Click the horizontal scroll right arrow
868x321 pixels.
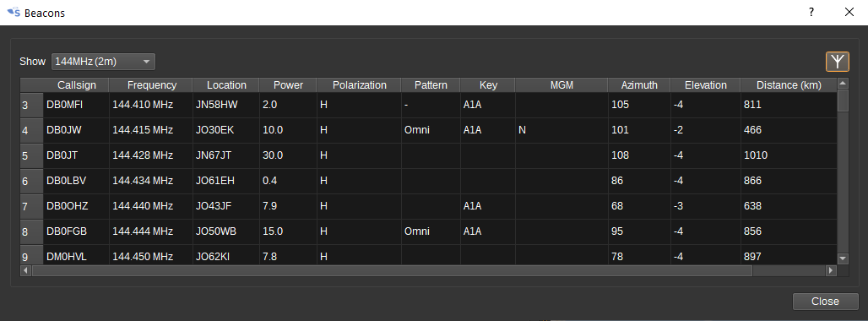(830, 270)
